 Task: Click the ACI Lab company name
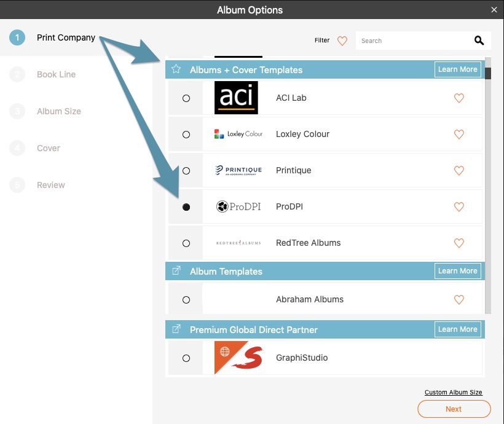coord(291,98)
